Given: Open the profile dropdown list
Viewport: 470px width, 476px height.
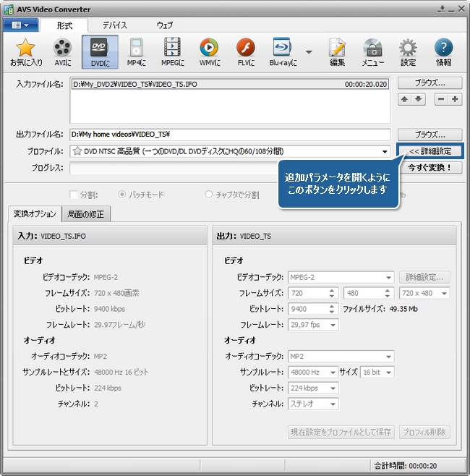Looking at the screenshot, I should 385,151.
